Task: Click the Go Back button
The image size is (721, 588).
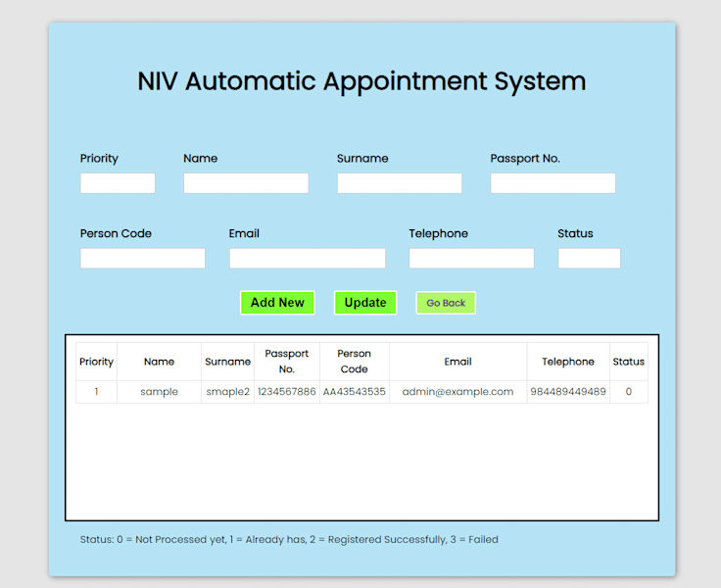Action: coord(446,303)
